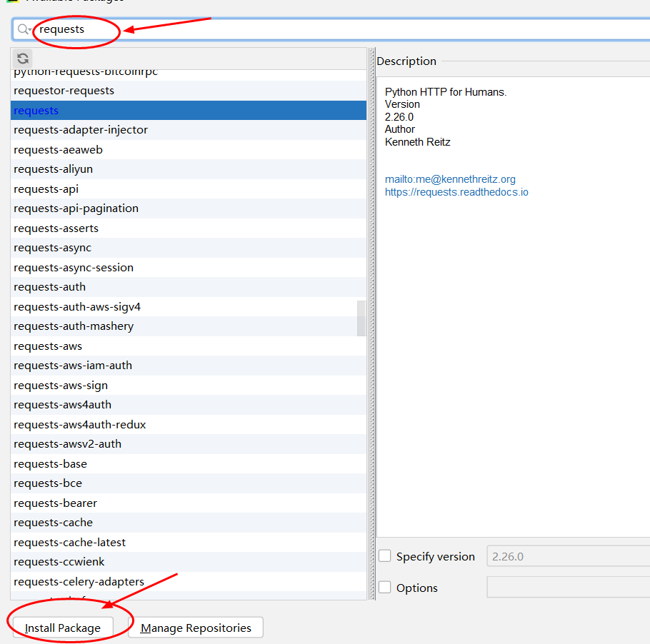
Task: Open the version 2.26.0 combo box
Action: [x=569, y=556]
